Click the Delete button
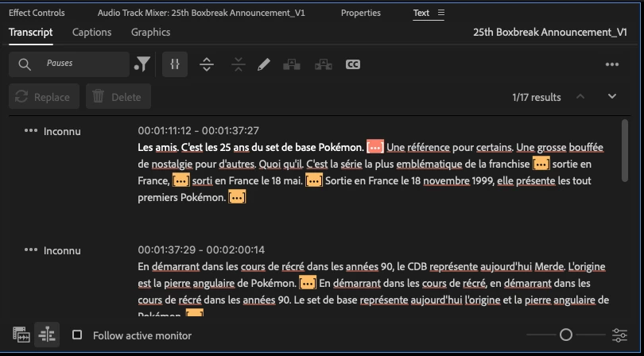Image resolution: width=644 pixels, height=356 pixels. pyautogui.click(x=118, y=96)
